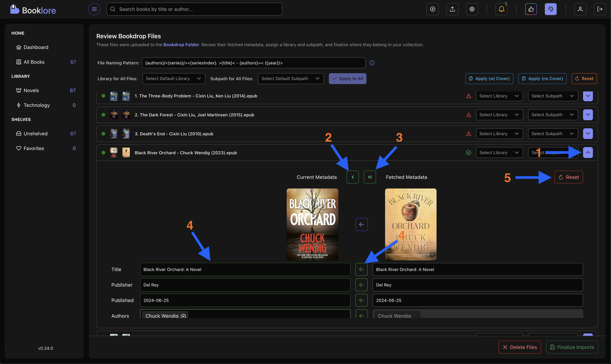Click the logout icon at top right
Image resolution: width=611 pixels, height=364 pixels.
[600, 9]
